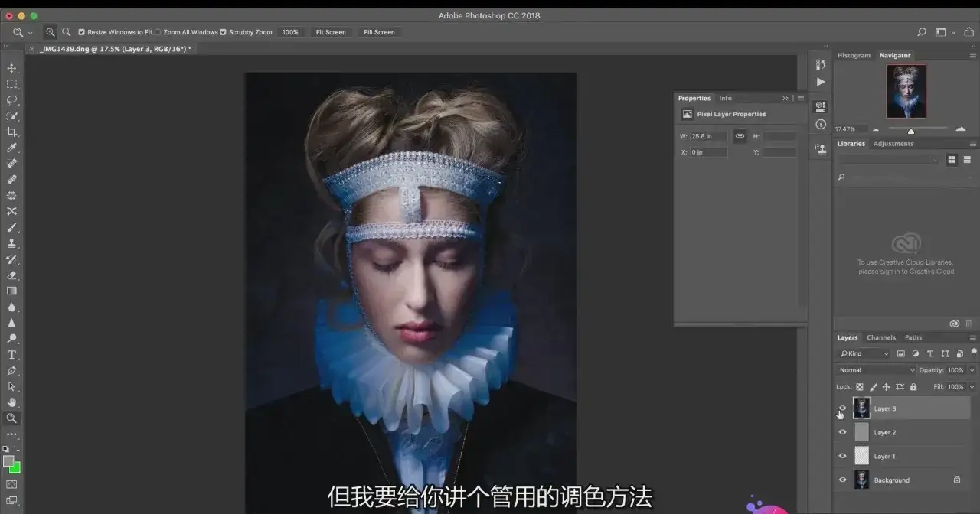Viewport: 980px width, 514px height.
Task: Switch to Adjustments tab
Action: [893, 143]
